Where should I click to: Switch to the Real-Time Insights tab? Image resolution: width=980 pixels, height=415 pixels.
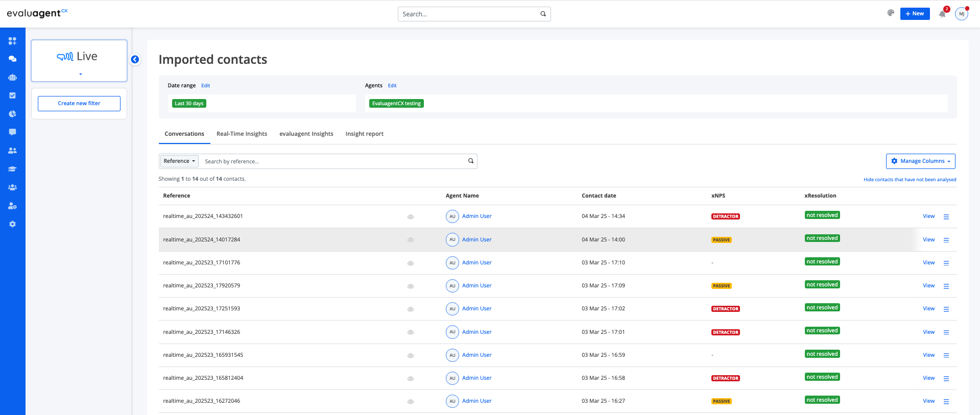[242, 134]
